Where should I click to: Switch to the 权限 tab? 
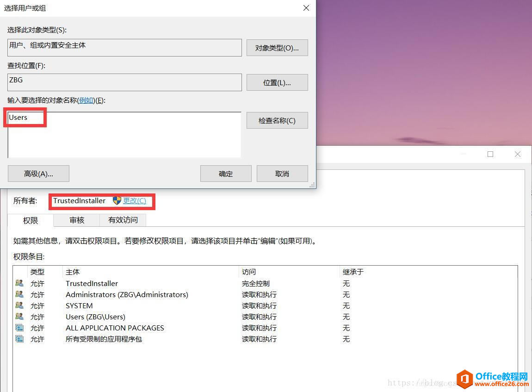[x=30, y=220]
